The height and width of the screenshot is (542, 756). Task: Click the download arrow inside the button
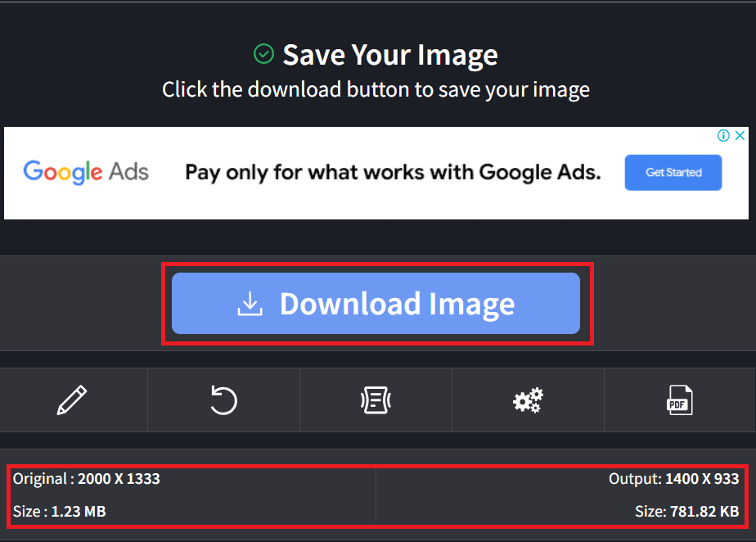click(250, 303)
